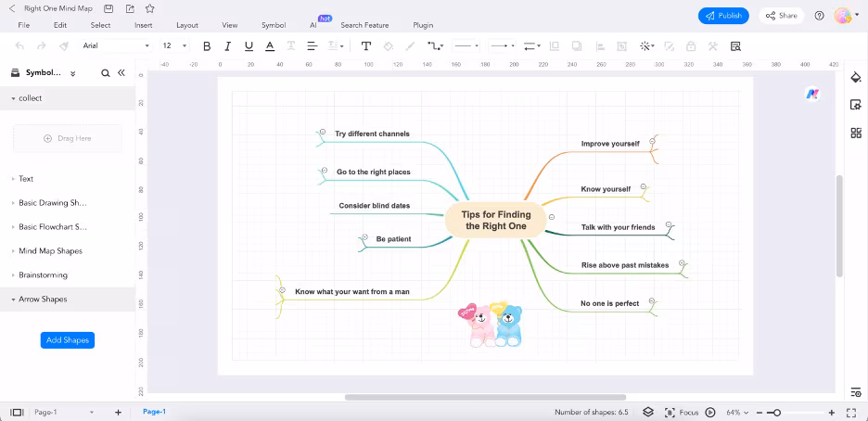
Task: Select the Tips for Finding the Right One node
Action: click(495, 220)
